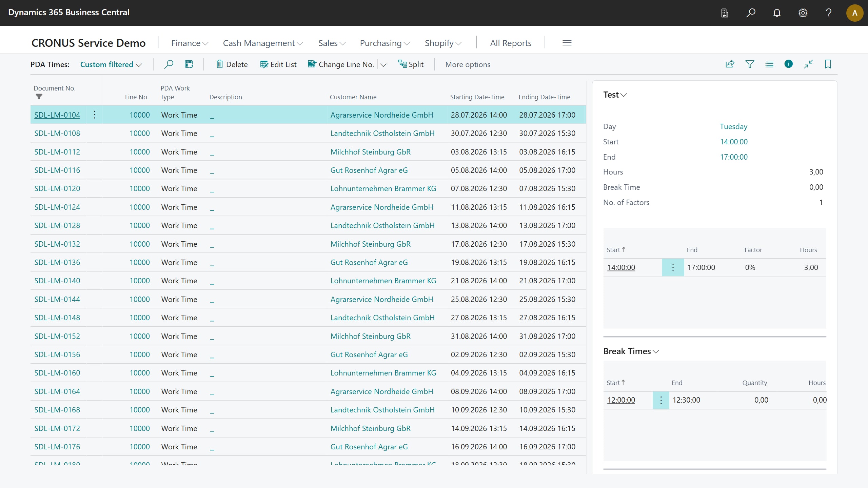Click Change Line No.
The height and width of the screenshot is (488, 868).
(x=341, y=64)
